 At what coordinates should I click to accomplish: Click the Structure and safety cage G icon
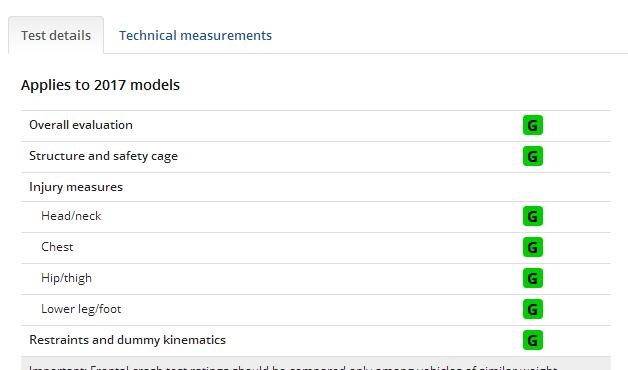tap(533, 156)
